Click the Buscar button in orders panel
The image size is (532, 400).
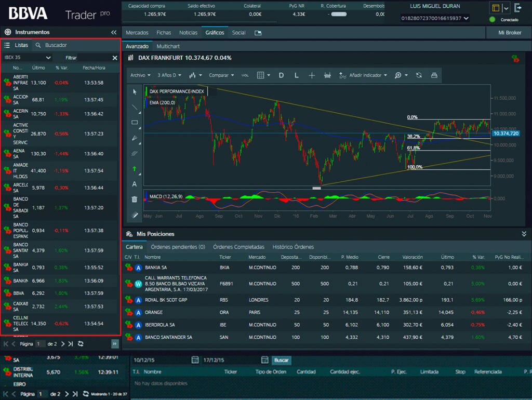click(281, 360)
